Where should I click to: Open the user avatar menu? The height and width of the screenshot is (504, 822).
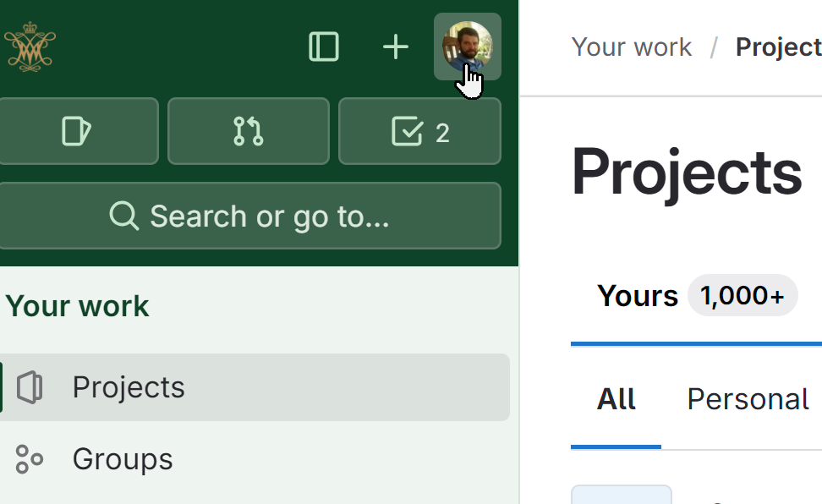point(468,47)
